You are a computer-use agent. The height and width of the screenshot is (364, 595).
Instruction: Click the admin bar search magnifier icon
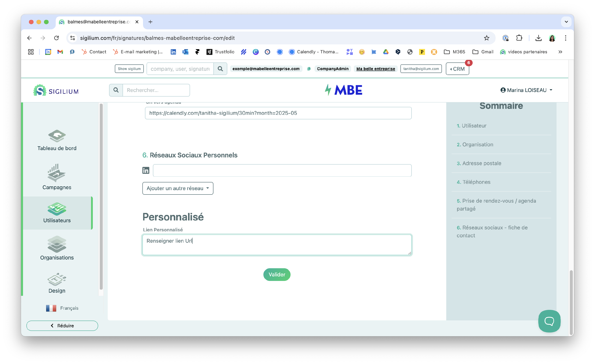(220, 69)
